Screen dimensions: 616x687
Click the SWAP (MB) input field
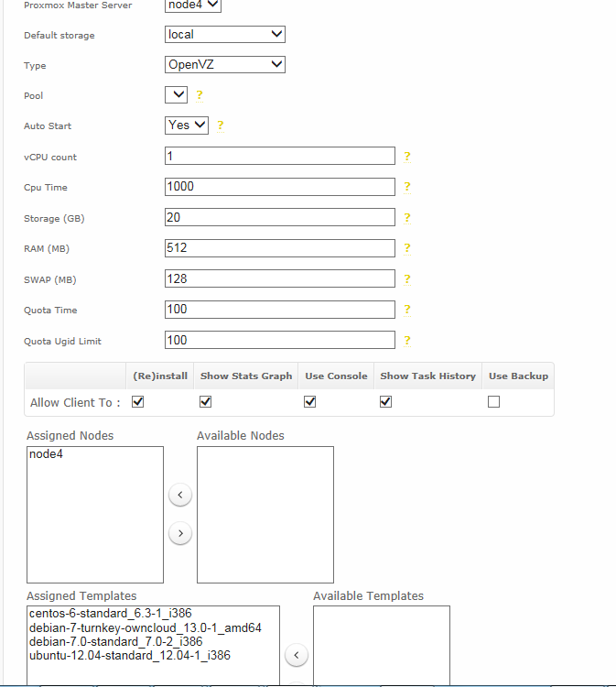point(280,278)
